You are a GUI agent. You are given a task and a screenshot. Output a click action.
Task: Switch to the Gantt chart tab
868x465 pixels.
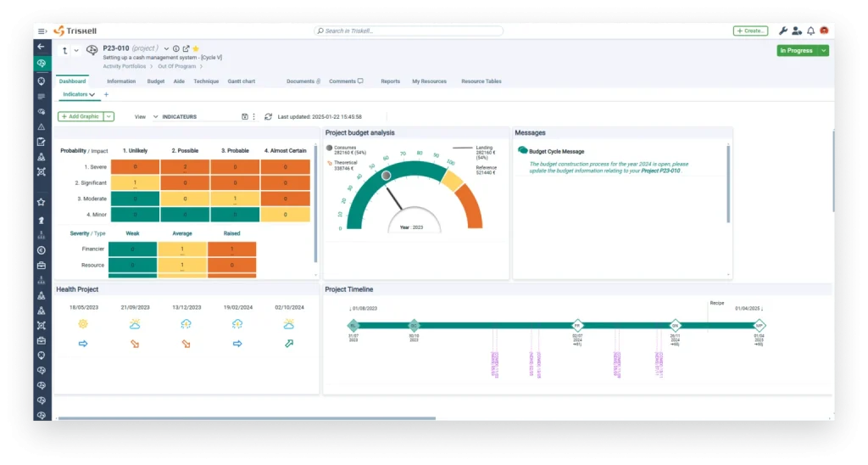242,81
